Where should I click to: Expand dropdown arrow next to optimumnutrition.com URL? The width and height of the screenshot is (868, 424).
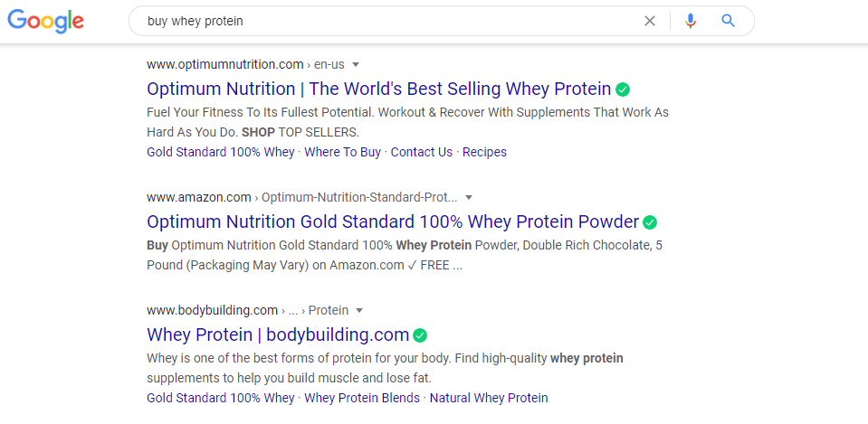(x=356, y=65)
